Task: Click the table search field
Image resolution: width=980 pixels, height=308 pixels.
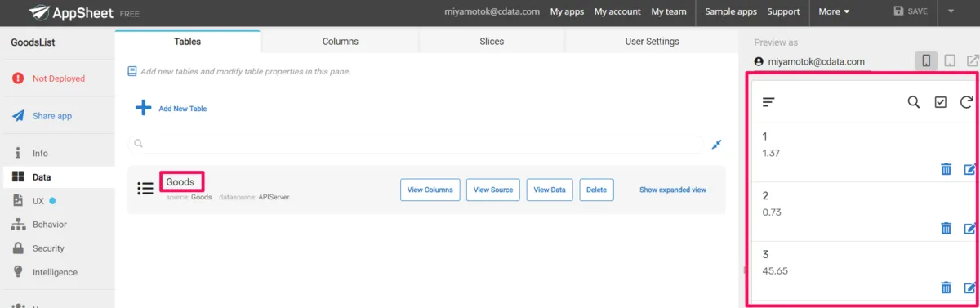Action: pyautogui.click(x=416, y=144)
